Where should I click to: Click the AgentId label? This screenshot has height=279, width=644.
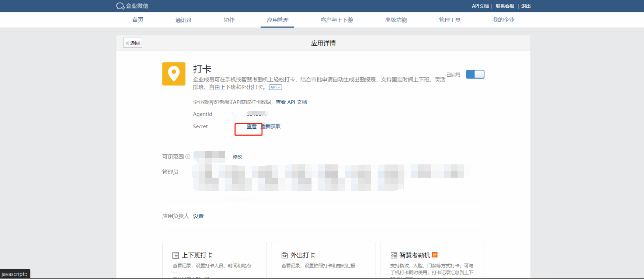[x=202, y=114]
